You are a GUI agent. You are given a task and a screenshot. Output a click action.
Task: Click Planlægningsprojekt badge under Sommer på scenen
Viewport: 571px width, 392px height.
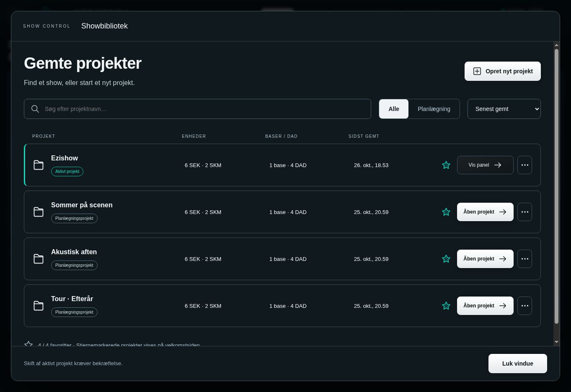[74, 218]
